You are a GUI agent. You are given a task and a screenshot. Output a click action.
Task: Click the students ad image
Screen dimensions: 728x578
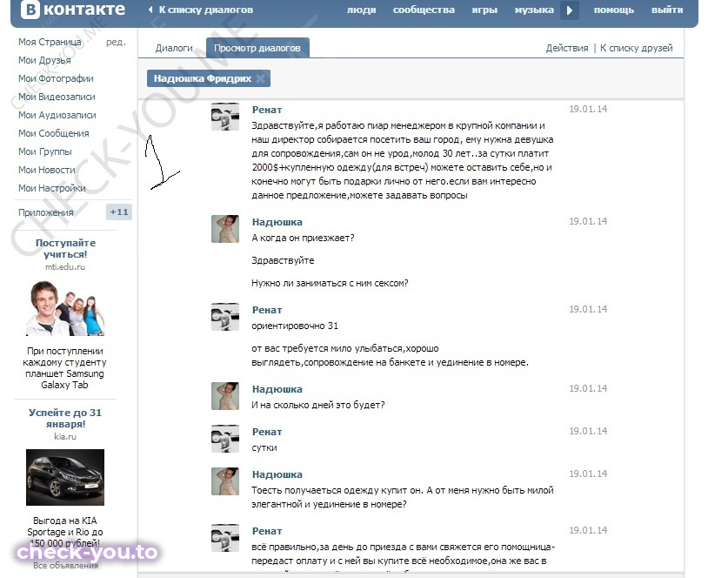click(65, 307)
